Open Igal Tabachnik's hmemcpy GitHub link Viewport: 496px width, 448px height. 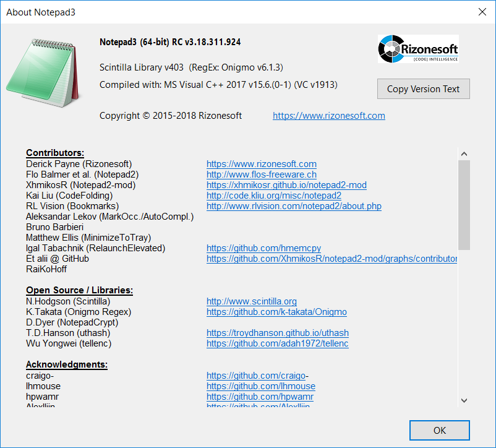tap(263, 248)
